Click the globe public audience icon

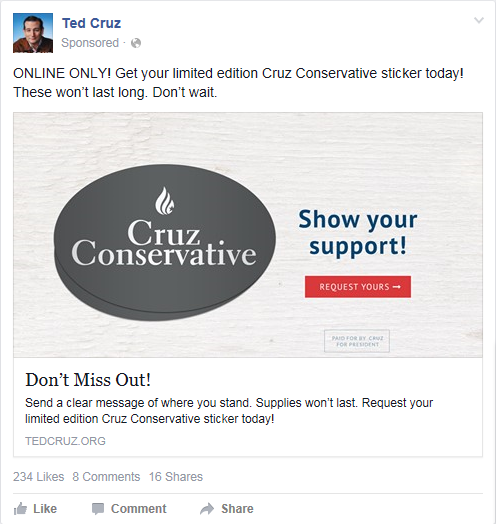click(x=136, y=43)
